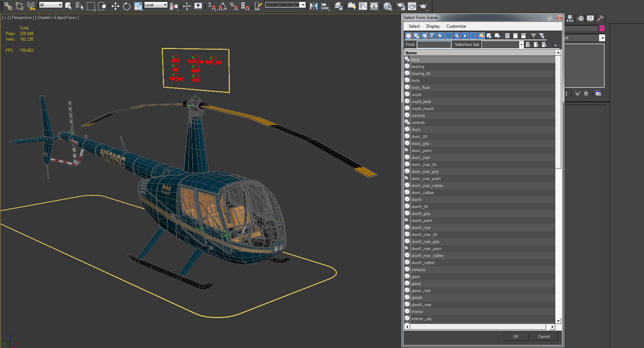Viewport: 644px width, 348px height.
Task: Click the Render Production teapot icon
Action: pyautogui.click(x=423, y=6)
